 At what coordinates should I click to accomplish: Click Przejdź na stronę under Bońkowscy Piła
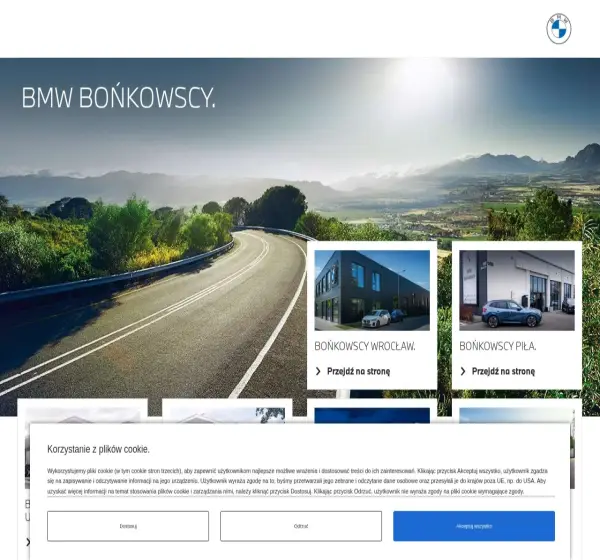(503, 371)
